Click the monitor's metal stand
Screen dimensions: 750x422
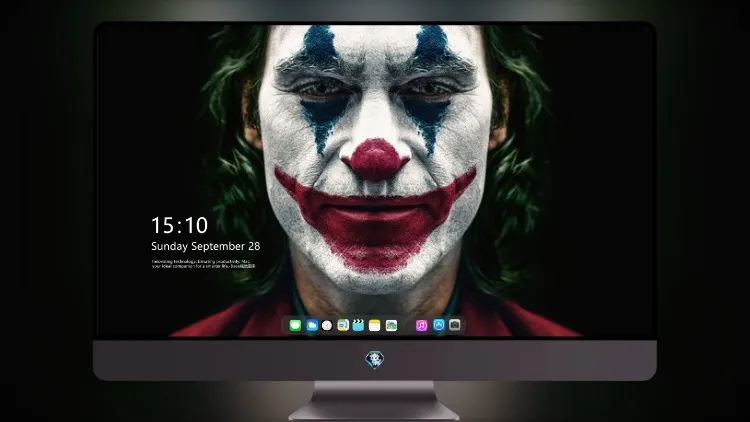click(x=375, y=401)
